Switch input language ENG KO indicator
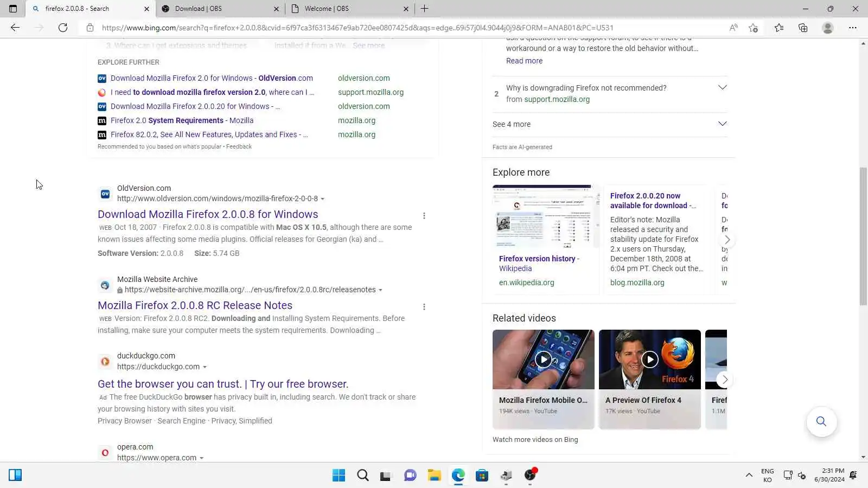868x488 pixels. (x=767, y=476)
